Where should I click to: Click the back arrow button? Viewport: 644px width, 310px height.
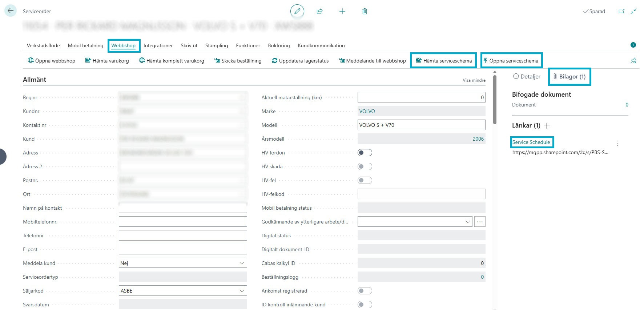coord(11,11)
